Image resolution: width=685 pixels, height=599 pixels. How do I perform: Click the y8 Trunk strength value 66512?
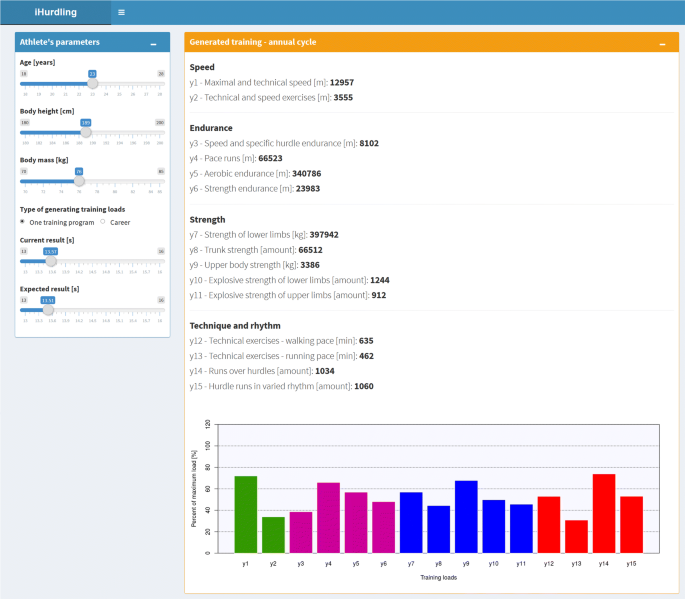tap(310, 250)
